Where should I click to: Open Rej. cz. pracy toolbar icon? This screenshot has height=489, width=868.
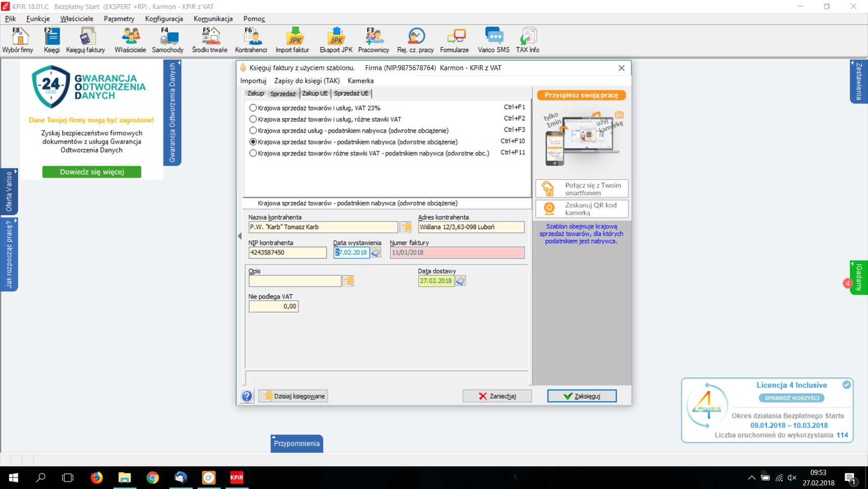click(415, 40)
